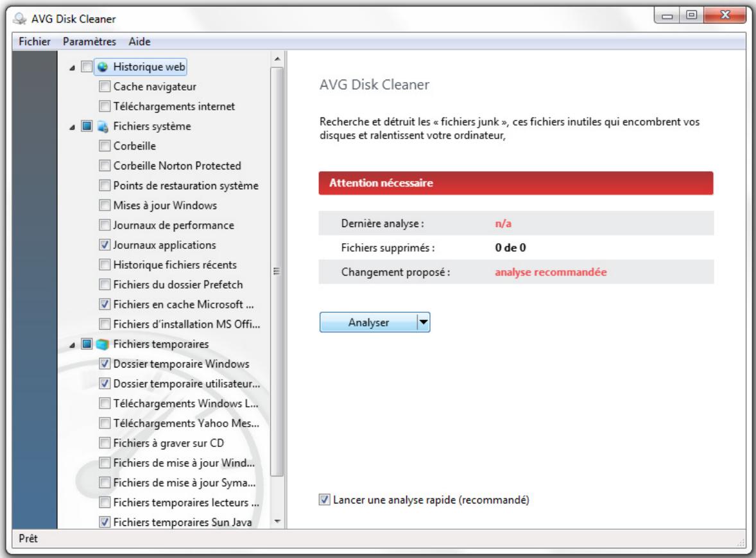Viewport: 756px width, 558px height.
Task: Collapse the Historique web tree group
Action: [x=73, y=68]
